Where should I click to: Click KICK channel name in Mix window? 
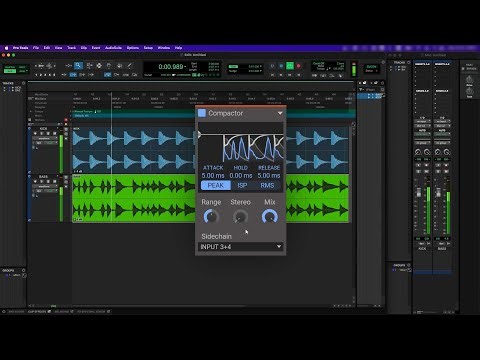pos(422,249)
